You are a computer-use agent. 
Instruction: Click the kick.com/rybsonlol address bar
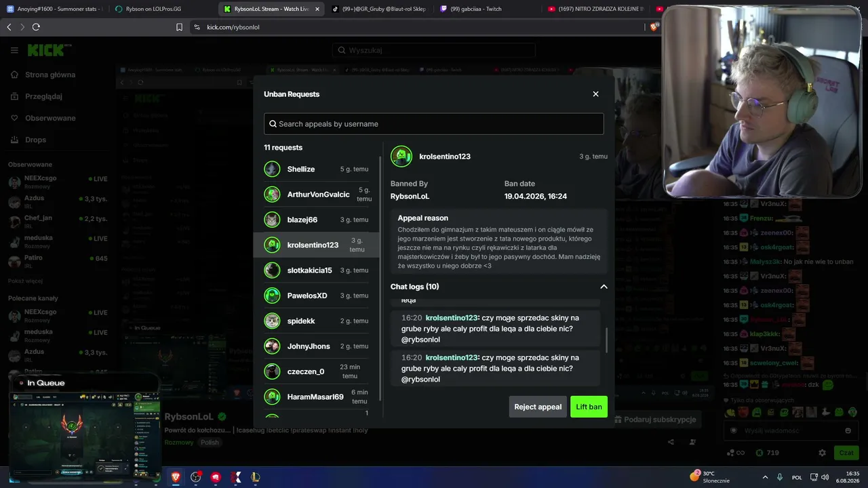click(417, 27)
